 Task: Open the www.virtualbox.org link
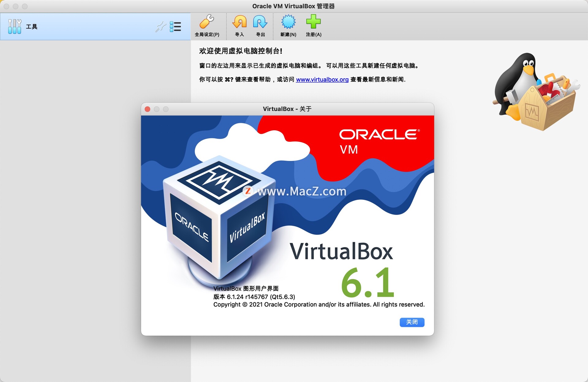point(322,79)
